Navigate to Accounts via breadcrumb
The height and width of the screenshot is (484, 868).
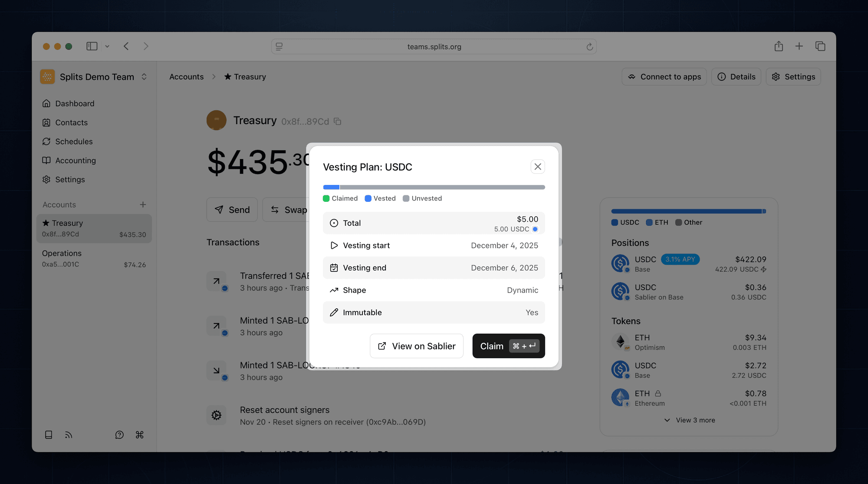186,76
